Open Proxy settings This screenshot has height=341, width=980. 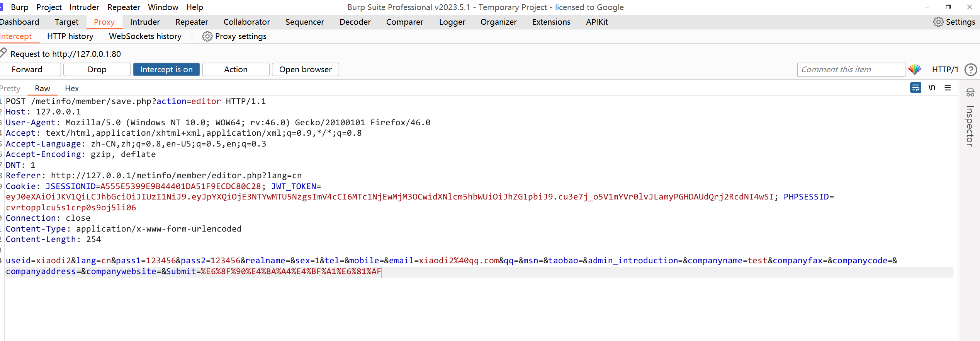click(x=241, y=36)
